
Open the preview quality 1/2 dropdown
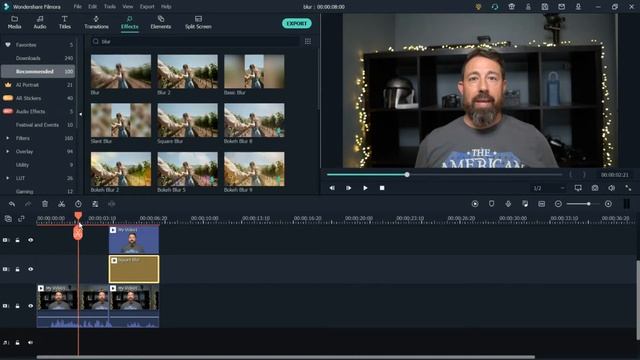549,188
